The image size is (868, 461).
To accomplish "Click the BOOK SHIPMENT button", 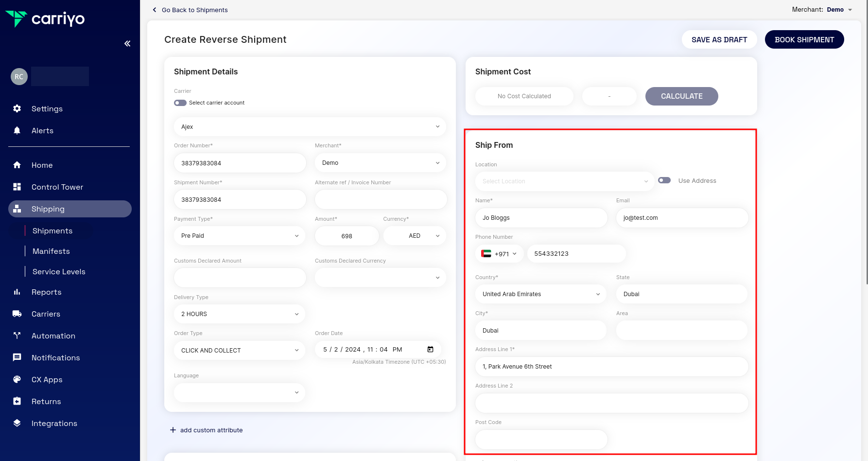I will click(804, 39).
